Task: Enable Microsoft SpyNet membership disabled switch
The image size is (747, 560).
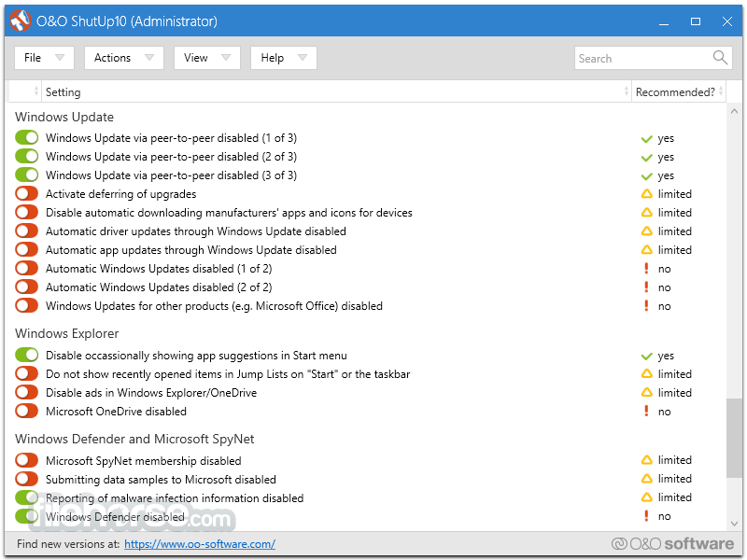Action: 27,460
